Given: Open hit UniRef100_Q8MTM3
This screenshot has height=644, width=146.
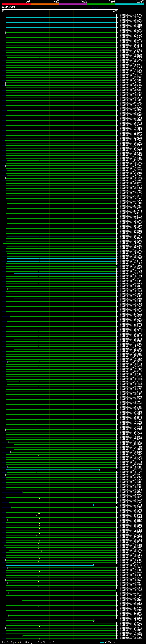Looking at the screenshot, I should (131, 25).
